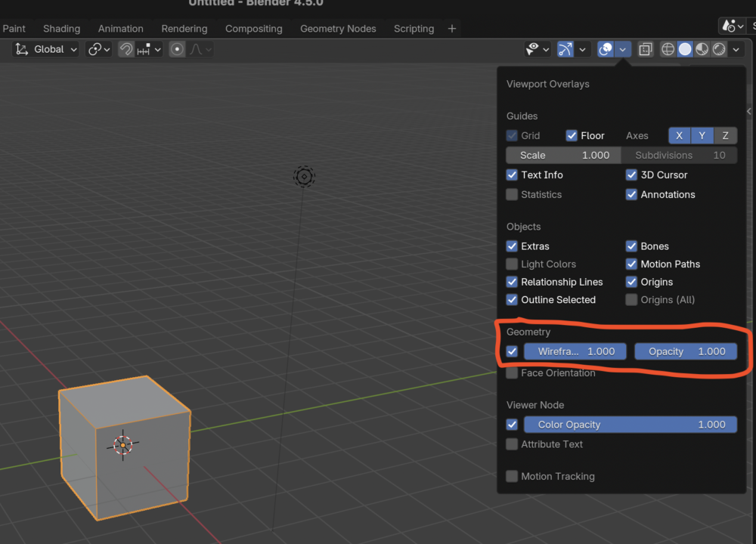Switch to solid viewport shading
The height and width of the screenshot is (544, 756).
(685, 49)
